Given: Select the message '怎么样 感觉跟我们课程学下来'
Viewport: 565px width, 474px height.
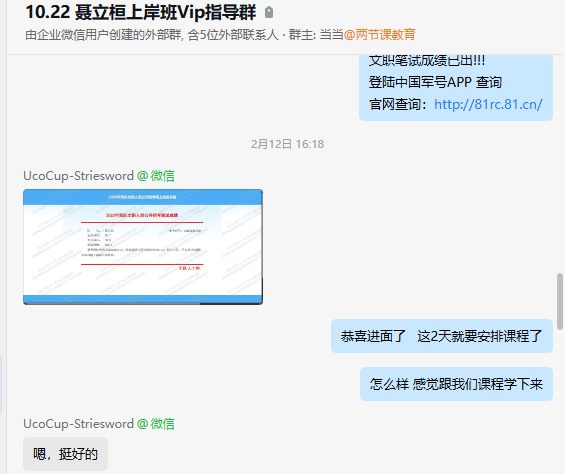Looking at the screenshot, I should pos(456,384).
